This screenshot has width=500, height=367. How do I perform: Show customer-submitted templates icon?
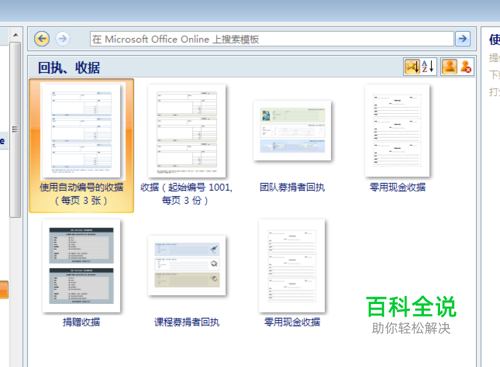pyautogui.click(x=449, y=66)
